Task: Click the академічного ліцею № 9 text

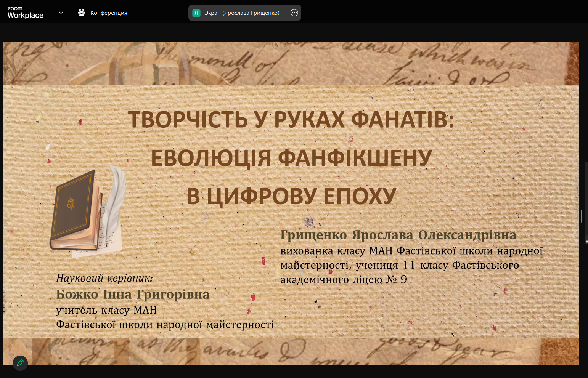Action: [344, 280]
